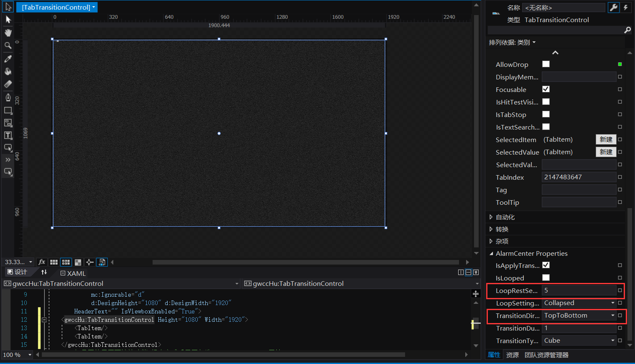The width and height of the screenshot is (635, 364).
Task: Click the LoopRestSeconds value field
Action: [x=579, y=290]
